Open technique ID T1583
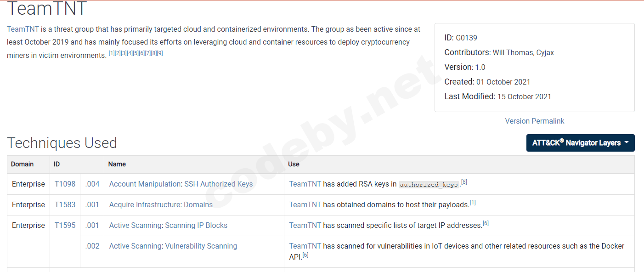This screenshot has height=272, width=644. (65, 204)
